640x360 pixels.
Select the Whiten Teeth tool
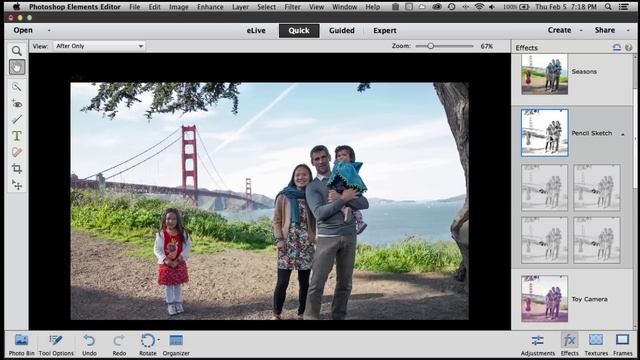[x=17, y=120]
